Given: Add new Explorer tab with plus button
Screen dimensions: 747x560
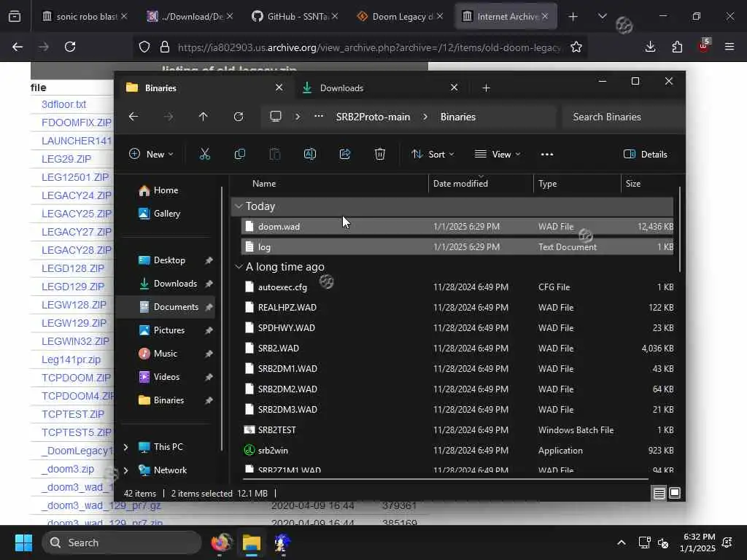Looking at the screenshot, I should pyautogui.click(x=486, y=88).
